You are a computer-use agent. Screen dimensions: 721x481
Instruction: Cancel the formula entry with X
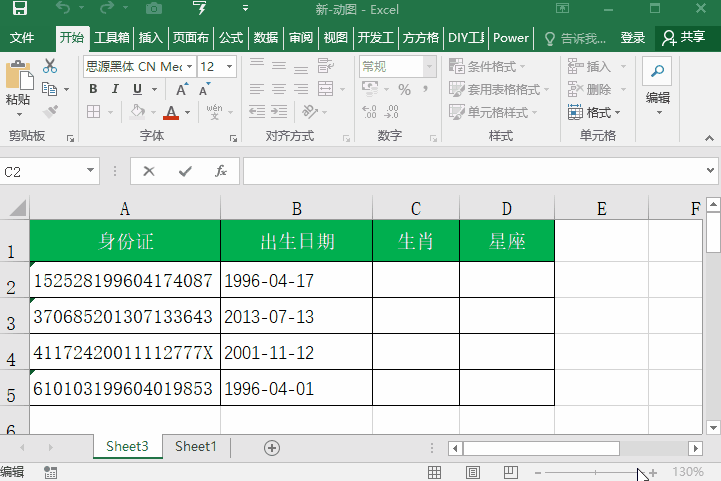click(149, 172)
